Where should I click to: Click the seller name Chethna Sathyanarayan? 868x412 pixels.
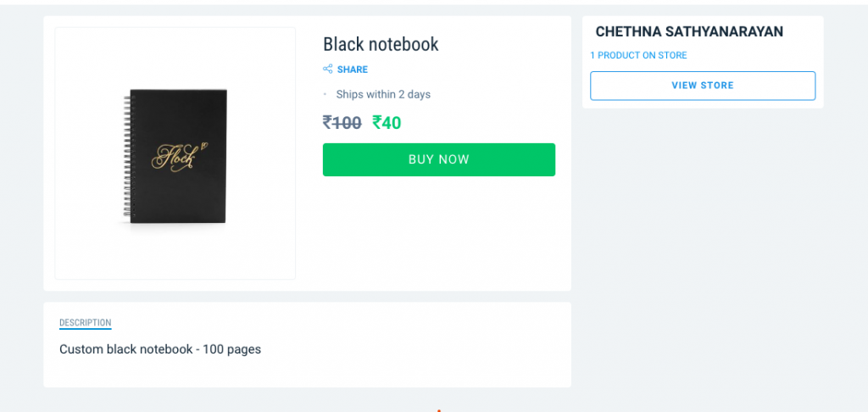[689, 31]
